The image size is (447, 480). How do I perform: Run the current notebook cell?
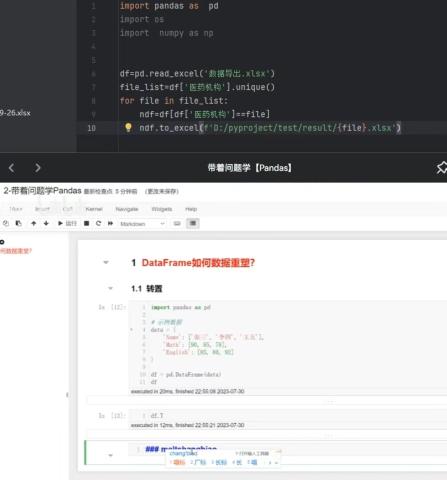point(67,223)
